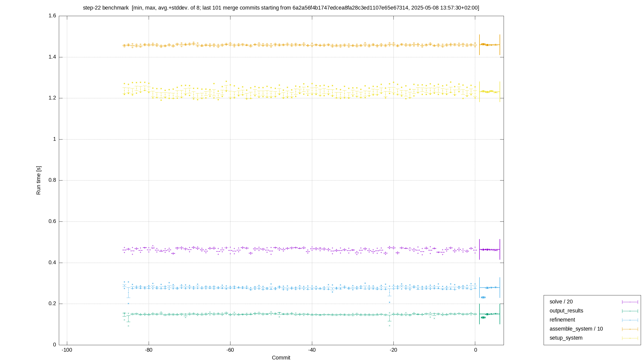Click the 'Commit' x-axis label
The width and height of the screenshot is (644, 362).
[281, 357]
